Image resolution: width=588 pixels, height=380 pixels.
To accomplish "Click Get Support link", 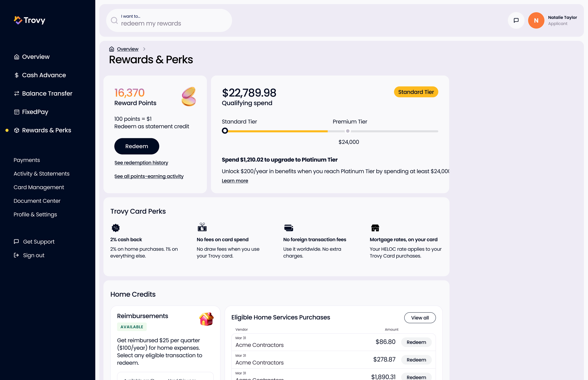I will click(x=39, y=241).
